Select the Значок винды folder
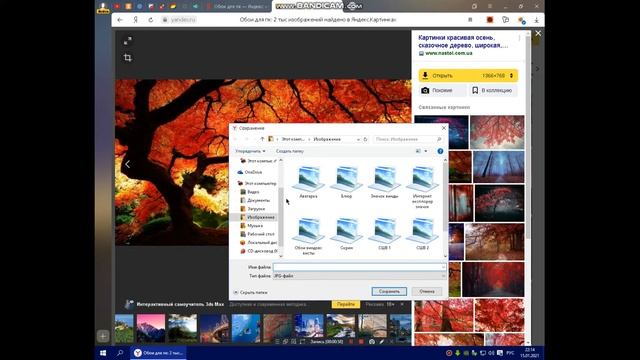Screen dimensions: 640x360 (384, 182)
